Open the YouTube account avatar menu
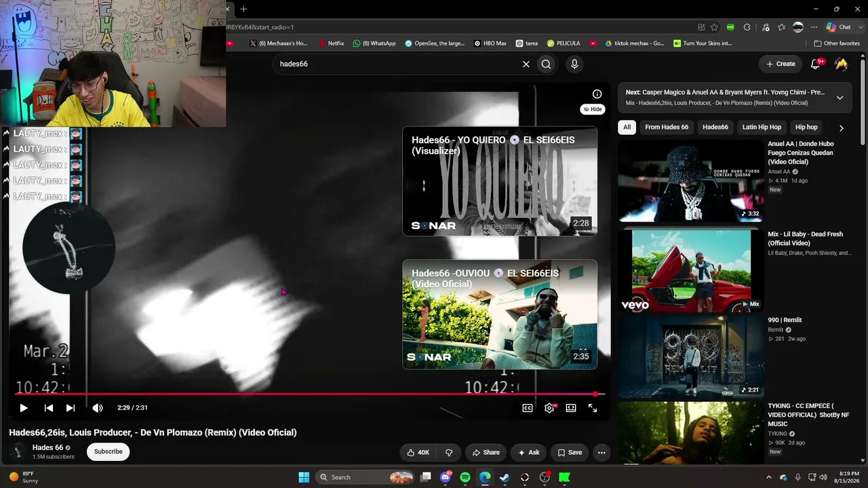 (x=841, y=64)
